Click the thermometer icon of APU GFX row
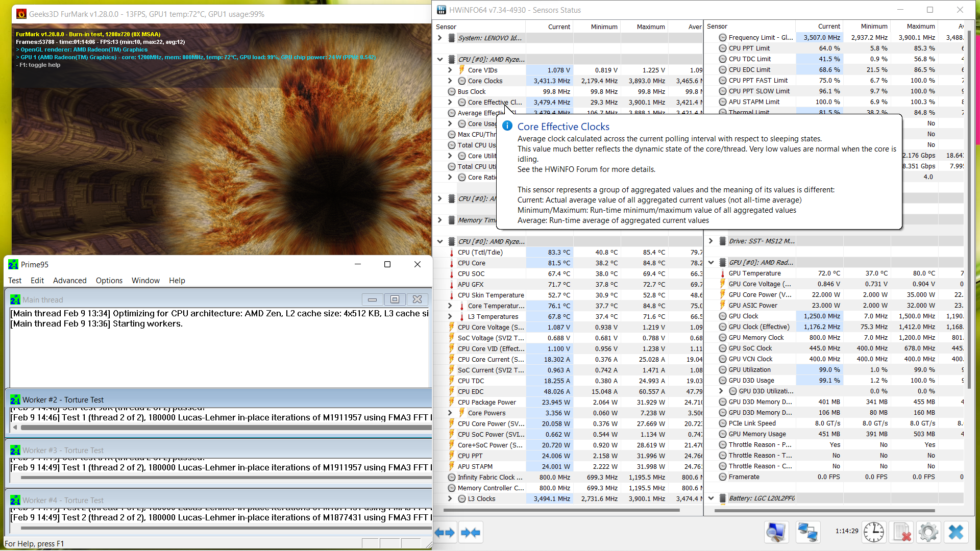This screenshot has width=980, height=551. pyautogui.click(x=452, y=285)
